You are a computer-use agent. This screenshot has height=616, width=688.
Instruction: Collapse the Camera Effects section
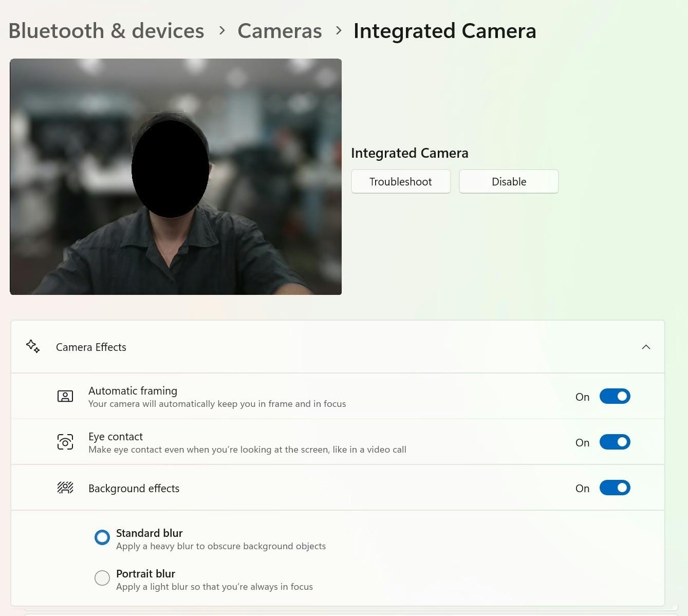(646, 347)
